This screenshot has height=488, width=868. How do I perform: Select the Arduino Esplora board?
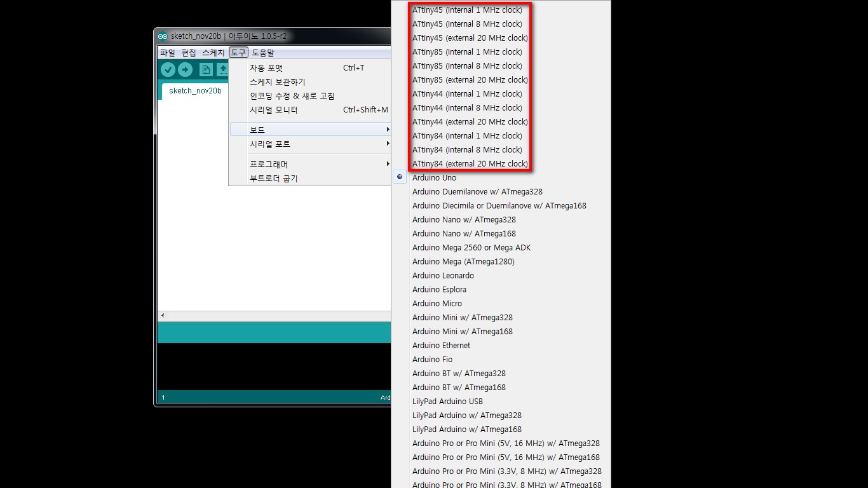501,290
